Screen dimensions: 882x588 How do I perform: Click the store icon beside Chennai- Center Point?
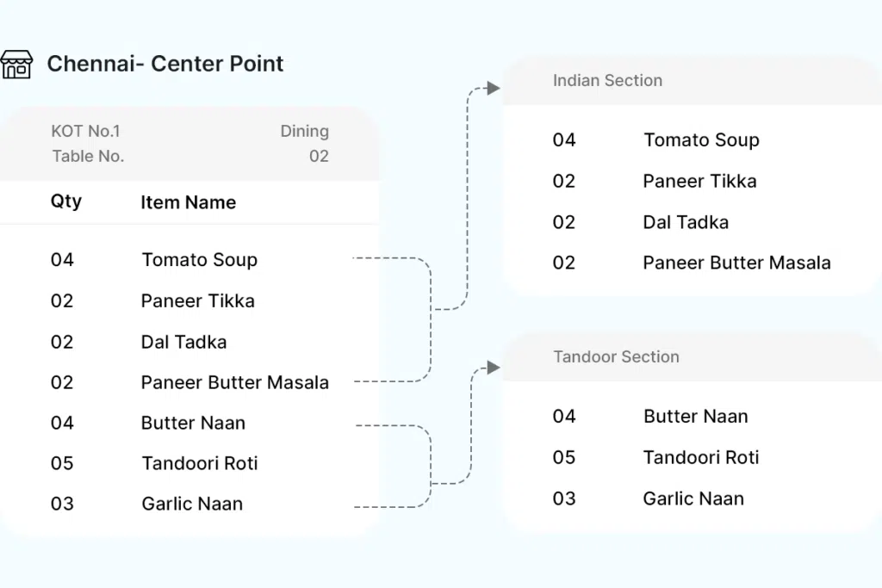[16, 65]
